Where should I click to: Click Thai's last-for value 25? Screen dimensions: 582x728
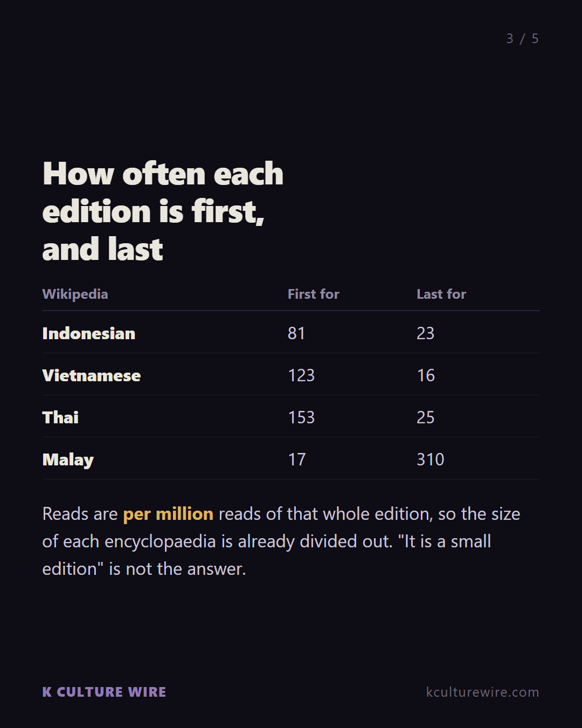[426, 417]
